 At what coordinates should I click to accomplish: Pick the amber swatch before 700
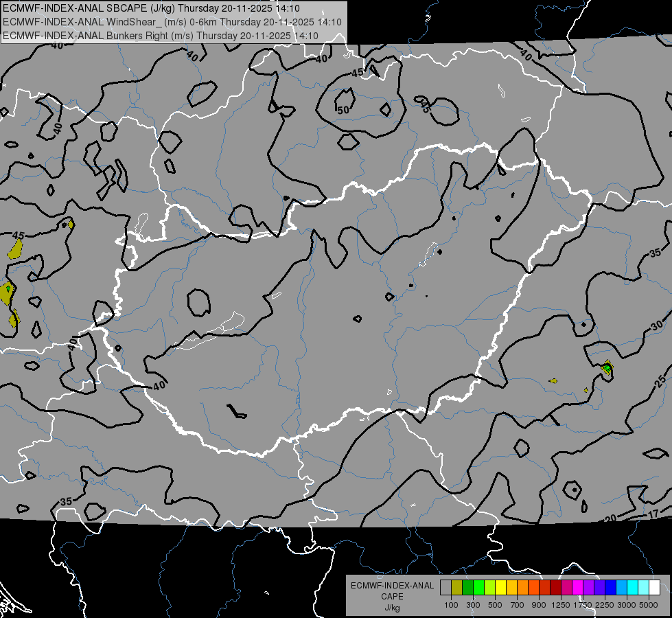tap(511, 588)
